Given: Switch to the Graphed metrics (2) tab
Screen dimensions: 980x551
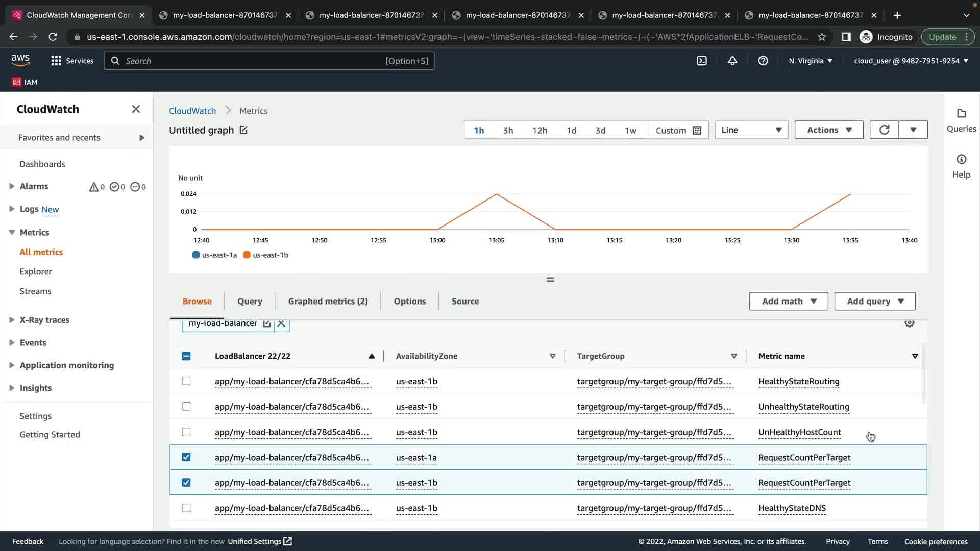Looking at the screenshot, I should click(328, 302).
